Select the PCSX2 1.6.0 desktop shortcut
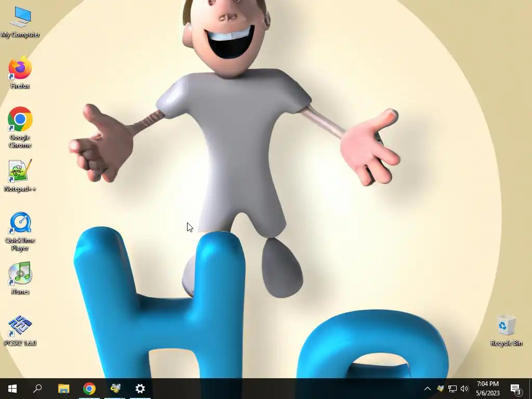Screen dimensions: 532x399 (20, 330)
